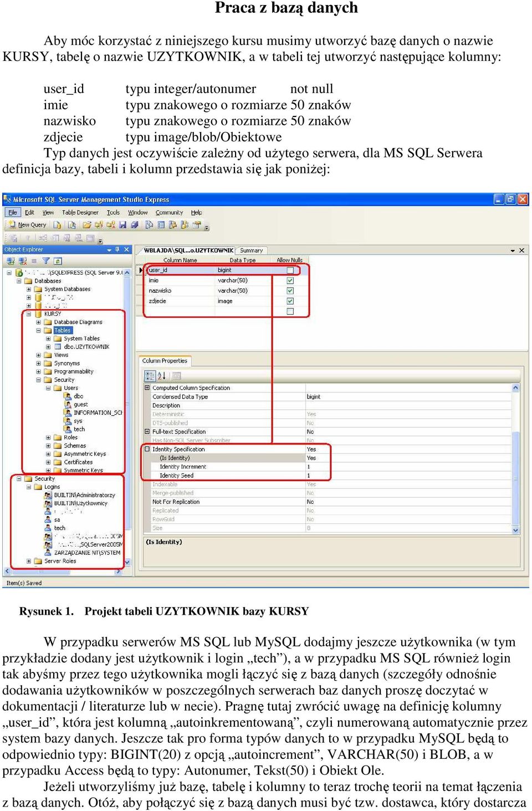Click the Filter funnel icon in Object Explorer
Viewport: 532px width, 811px height.
click(46, 261)
